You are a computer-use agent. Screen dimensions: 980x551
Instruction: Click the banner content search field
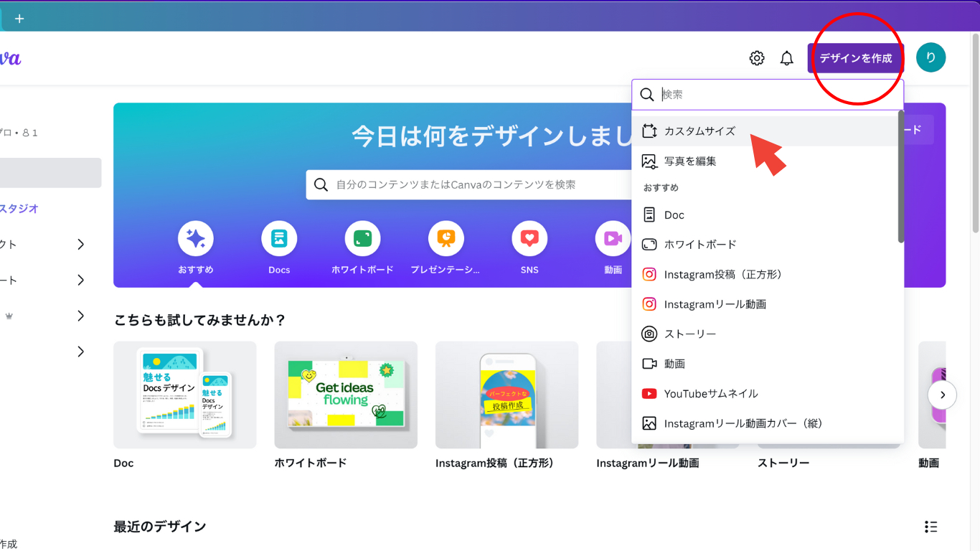point(470,184)
